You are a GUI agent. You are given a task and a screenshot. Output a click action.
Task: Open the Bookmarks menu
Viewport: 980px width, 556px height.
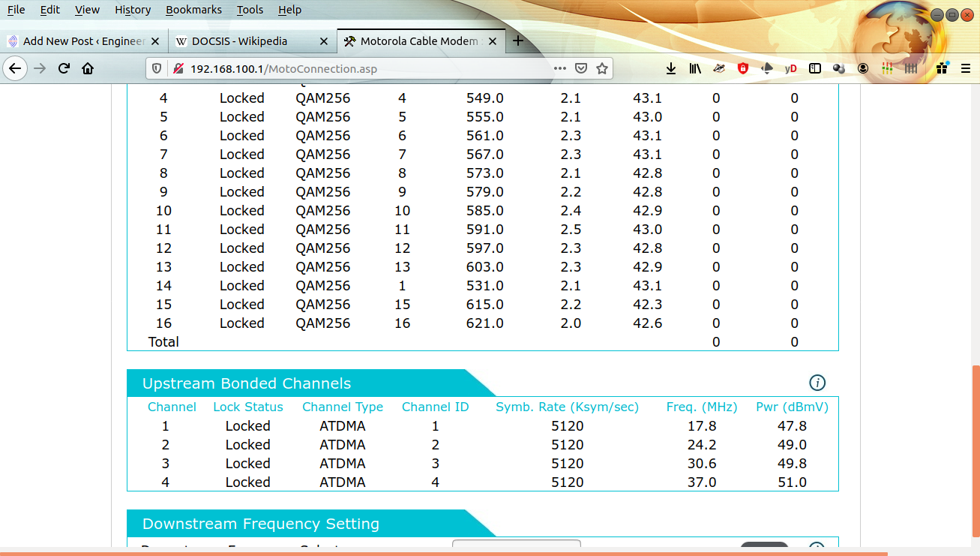tap(193, 10)
